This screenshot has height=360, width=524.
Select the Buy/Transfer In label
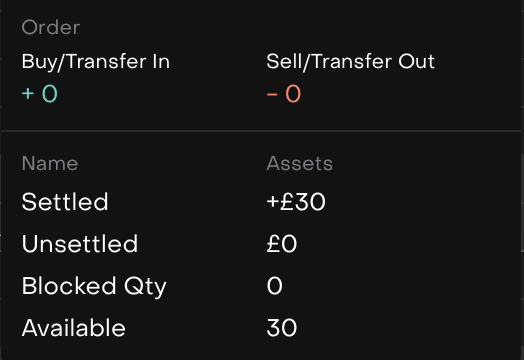(96, 62)
